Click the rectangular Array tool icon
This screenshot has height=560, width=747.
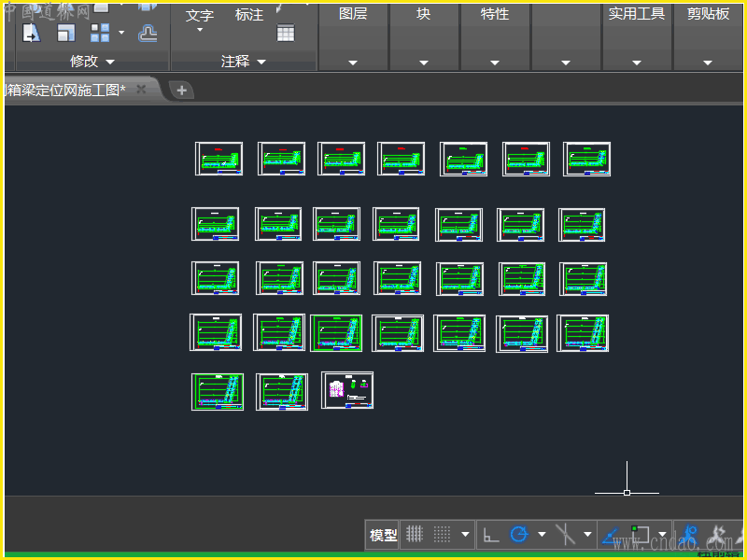coord(100,34)
